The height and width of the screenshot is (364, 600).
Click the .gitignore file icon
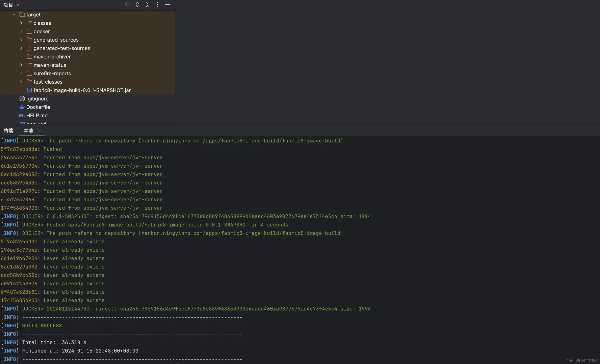22,98
